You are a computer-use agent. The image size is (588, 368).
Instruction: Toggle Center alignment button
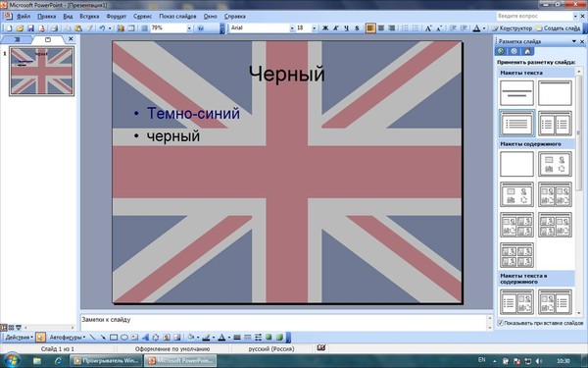point(381,28)
